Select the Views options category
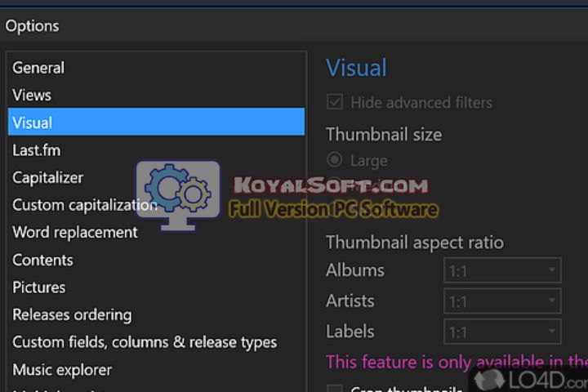588x392 pixels. pos(156,95)
